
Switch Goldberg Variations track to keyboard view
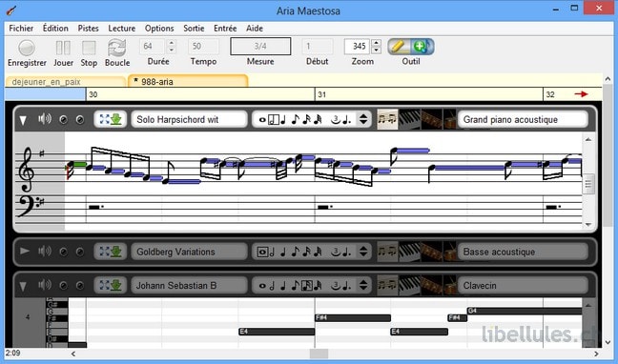[409, 252]
